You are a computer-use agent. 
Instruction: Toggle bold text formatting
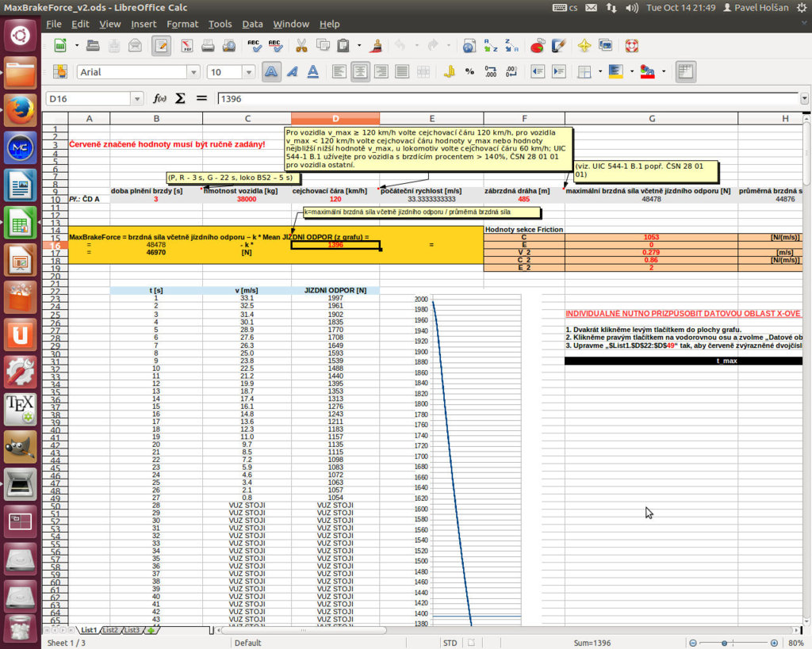coord(271,72)
